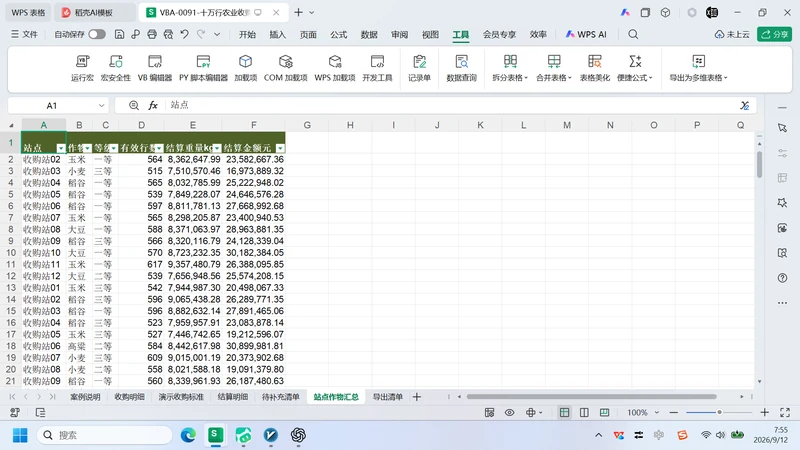Open the PY 脚本编辑器

coord(203,68)
